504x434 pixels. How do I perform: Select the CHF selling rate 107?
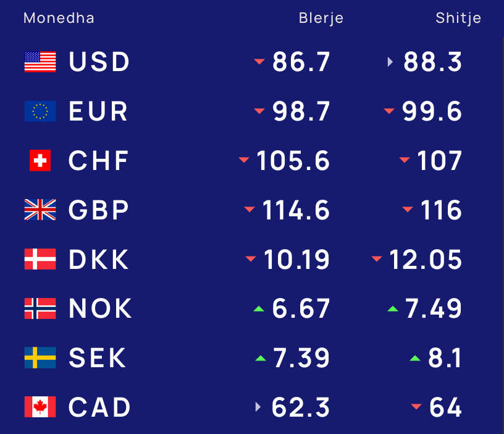click(x=439, y=161)
